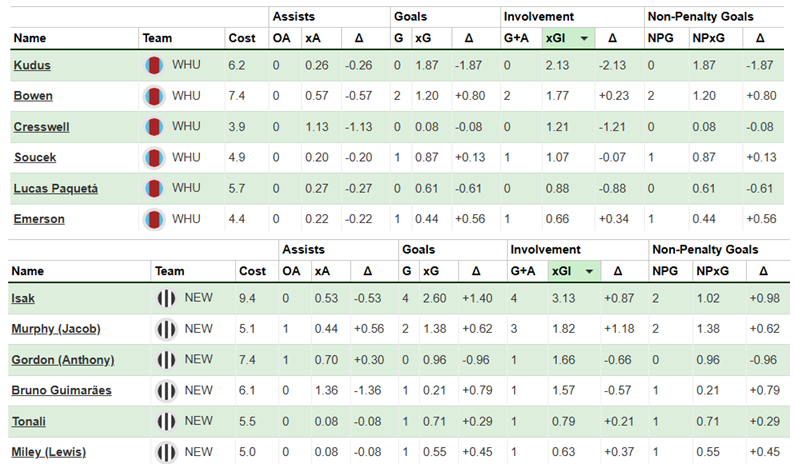Open xGI sort dropdown in Newcastle table
This screenshot has height=469, width=794.
(x=590, y=271)
